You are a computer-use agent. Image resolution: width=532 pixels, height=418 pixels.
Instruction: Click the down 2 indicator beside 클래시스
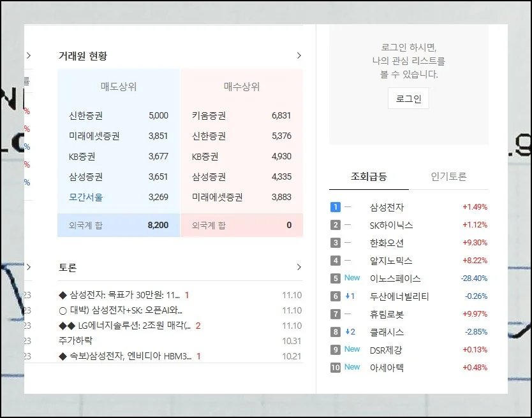click(350, 332)
